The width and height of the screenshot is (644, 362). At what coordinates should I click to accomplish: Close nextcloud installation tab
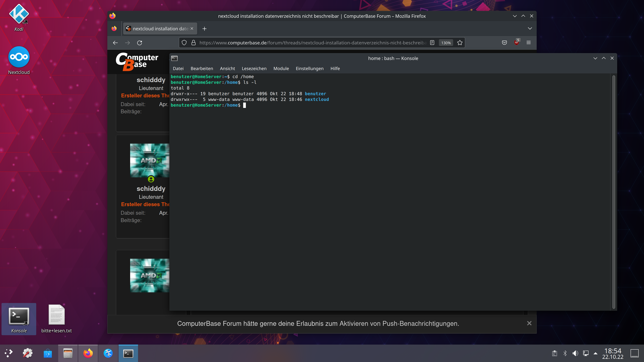[x=192, y=28]
